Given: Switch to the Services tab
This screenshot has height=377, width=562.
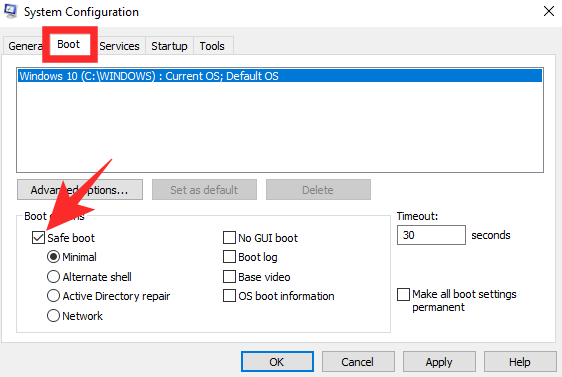Looking at the screenshot, I should 119,46.
